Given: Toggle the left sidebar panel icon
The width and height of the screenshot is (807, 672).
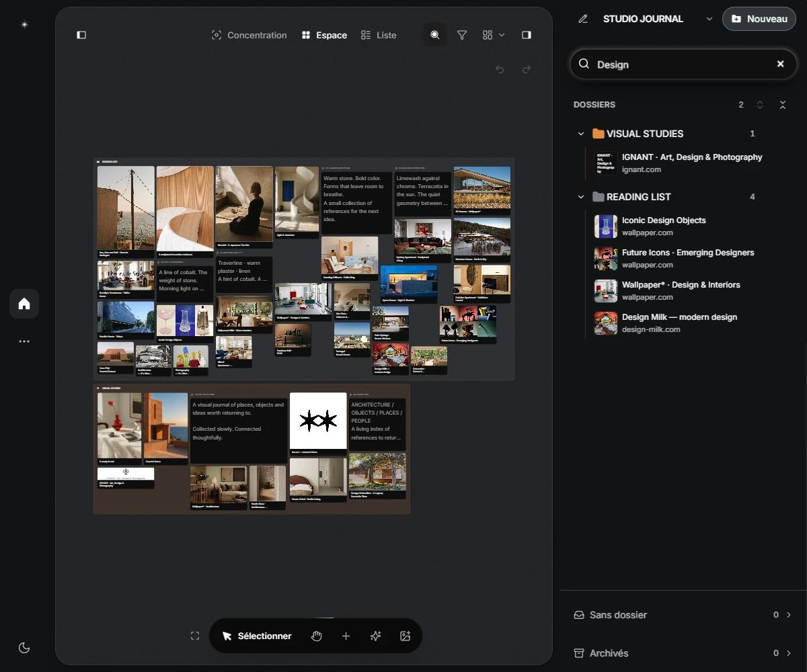Looking at the screenshot, I should click(81, 35).
